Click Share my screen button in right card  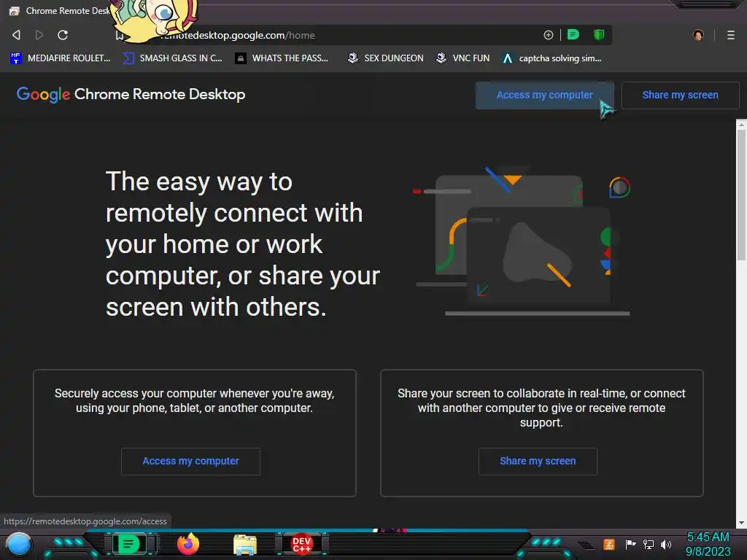click(x=538, y=461)
